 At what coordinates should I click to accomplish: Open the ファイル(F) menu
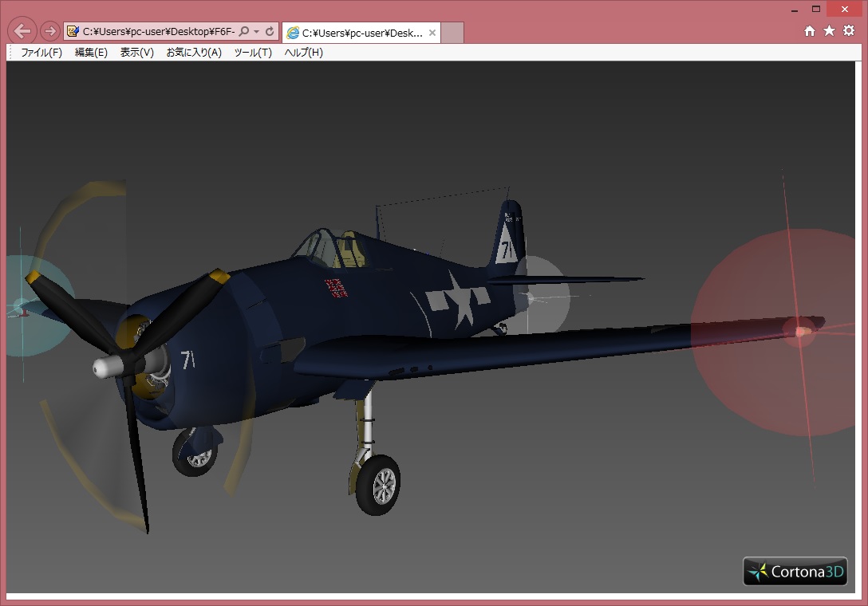pyautogui.click(x=41, y=53)
